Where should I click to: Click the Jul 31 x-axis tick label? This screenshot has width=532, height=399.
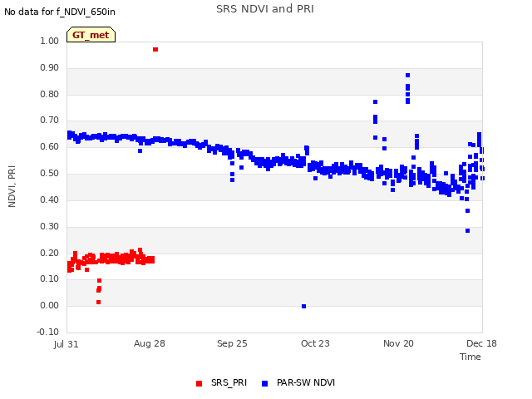tap(66, 344)
